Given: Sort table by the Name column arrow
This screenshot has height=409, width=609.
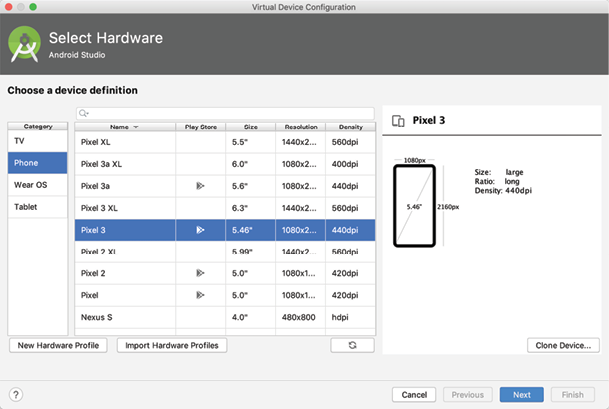Looking at the screenshot, I should 136,127.
